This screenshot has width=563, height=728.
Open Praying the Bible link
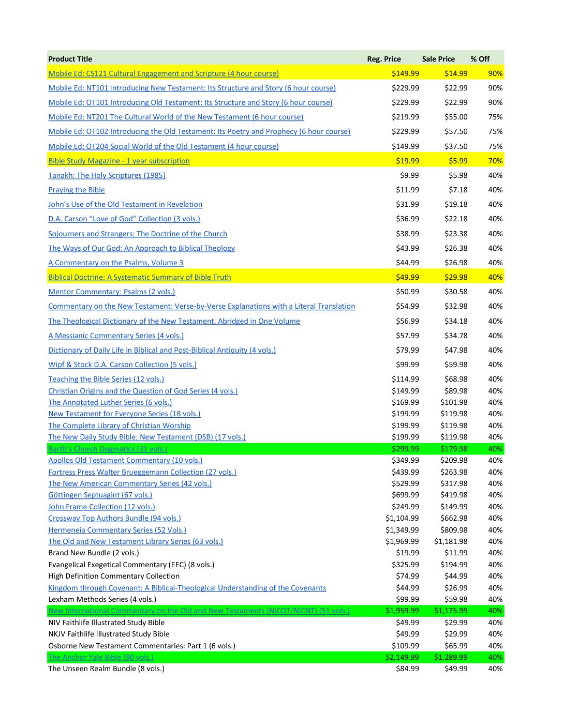[x=77, y=190]
